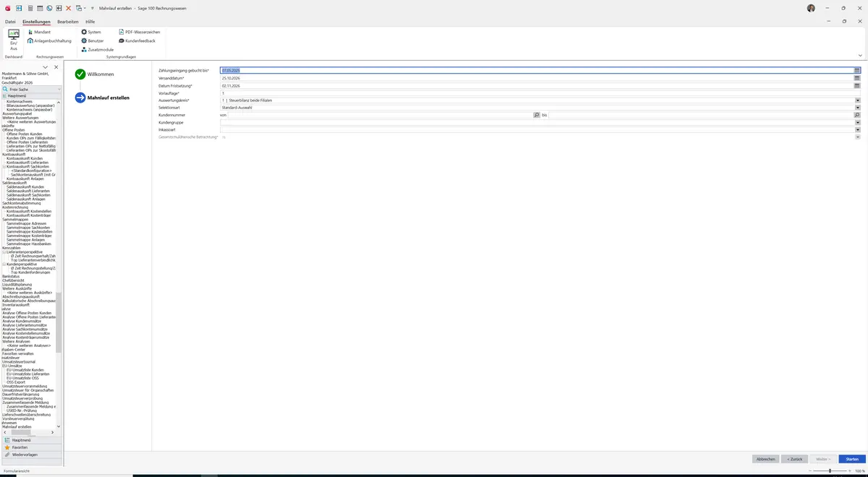Open the Selektionsart dropdown
The width and height of the screenshot is (868, 477).
click(x=857, y=108)
